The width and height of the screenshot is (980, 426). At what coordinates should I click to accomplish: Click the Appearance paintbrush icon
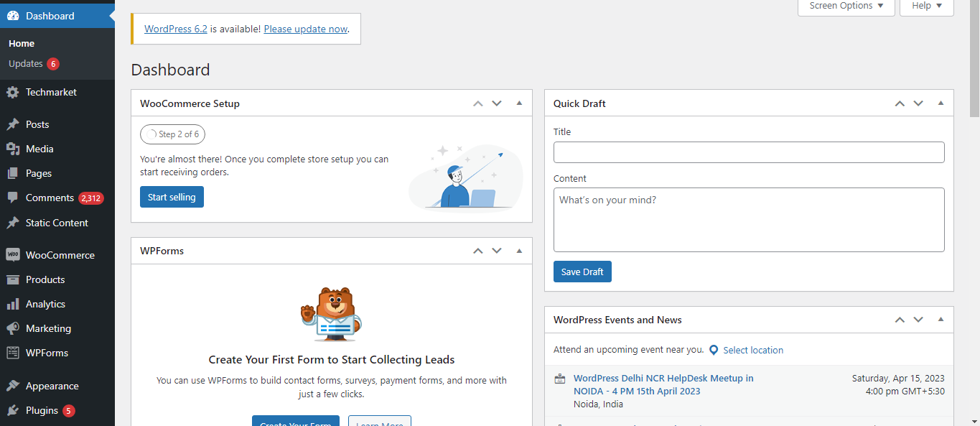12,386
